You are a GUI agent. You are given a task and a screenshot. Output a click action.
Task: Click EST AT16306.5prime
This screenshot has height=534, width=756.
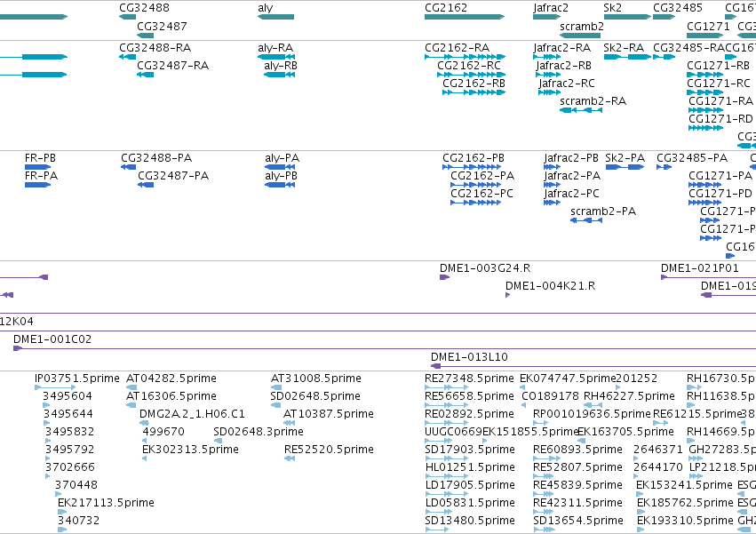tap(131, 405)
